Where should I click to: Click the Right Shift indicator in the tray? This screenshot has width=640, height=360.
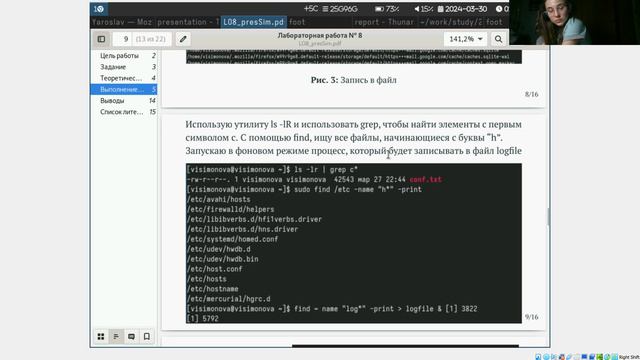coord(629,357)
